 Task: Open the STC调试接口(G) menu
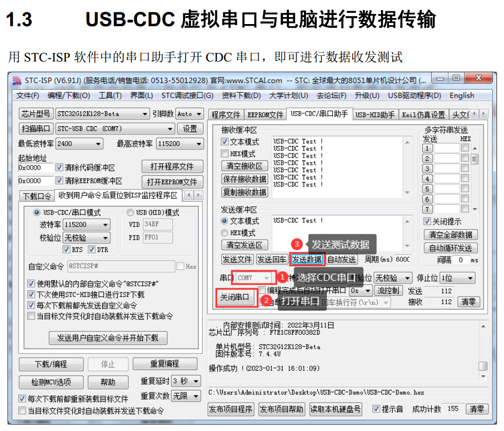(x=187, y=96)
